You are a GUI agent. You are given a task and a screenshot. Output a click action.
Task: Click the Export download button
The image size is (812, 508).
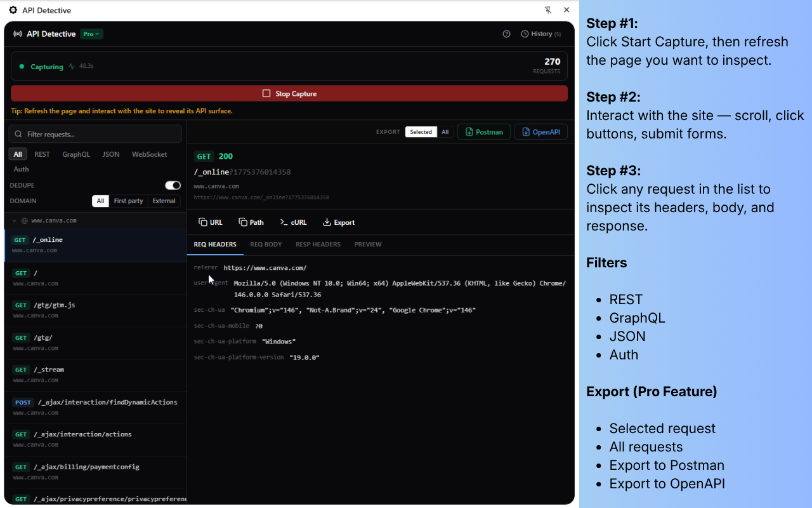pyautogui.click(x=339, y=222)
